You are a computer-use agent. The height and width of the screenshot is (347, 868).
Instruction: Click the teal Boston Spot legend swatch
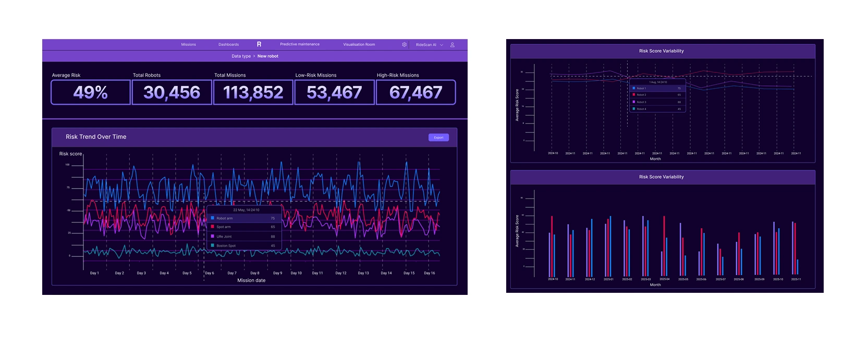[x=212, y=245]
